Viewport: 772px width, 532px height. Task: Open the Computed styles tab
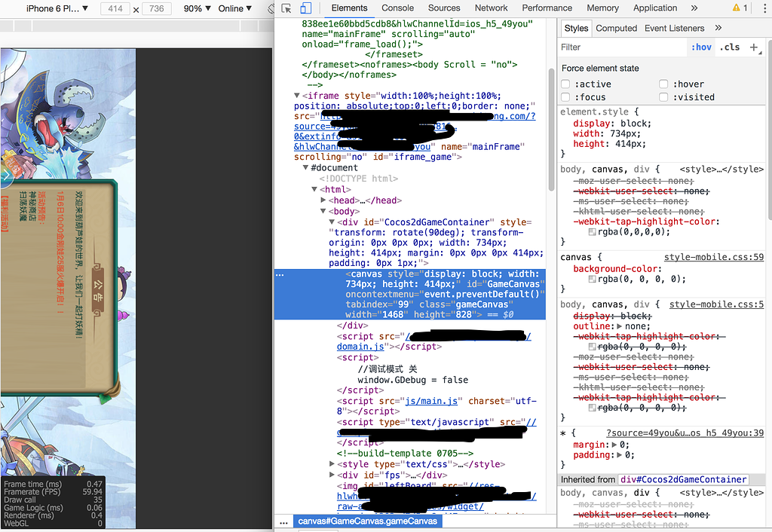click(x=616, y=28)
